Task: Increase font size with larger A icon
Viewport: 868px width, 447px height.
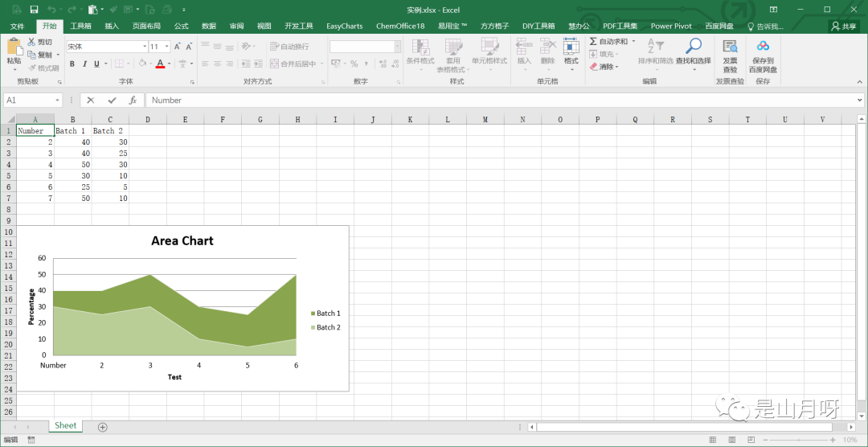Action: (177, 47)
